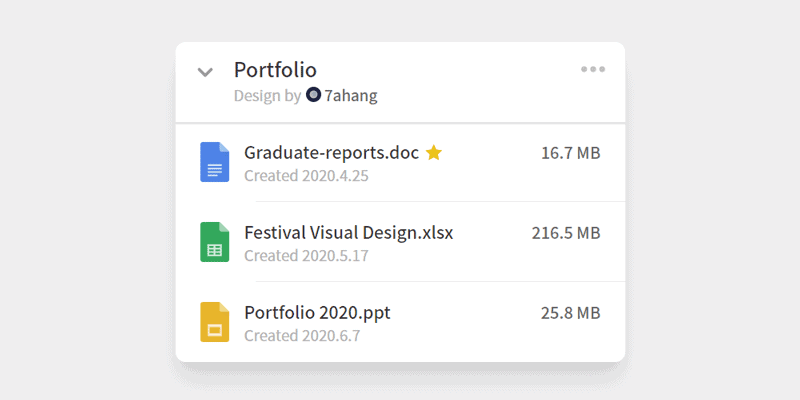Click the yellow presentation file icon

coord(215,322)
